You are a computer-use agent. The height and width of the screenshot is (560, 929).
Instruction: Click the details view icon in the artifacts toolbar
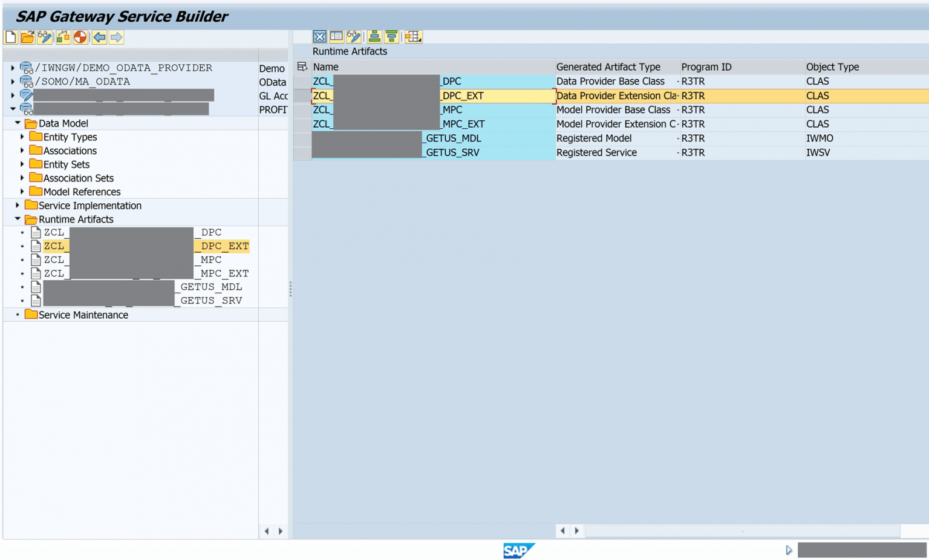coord(336,36)
